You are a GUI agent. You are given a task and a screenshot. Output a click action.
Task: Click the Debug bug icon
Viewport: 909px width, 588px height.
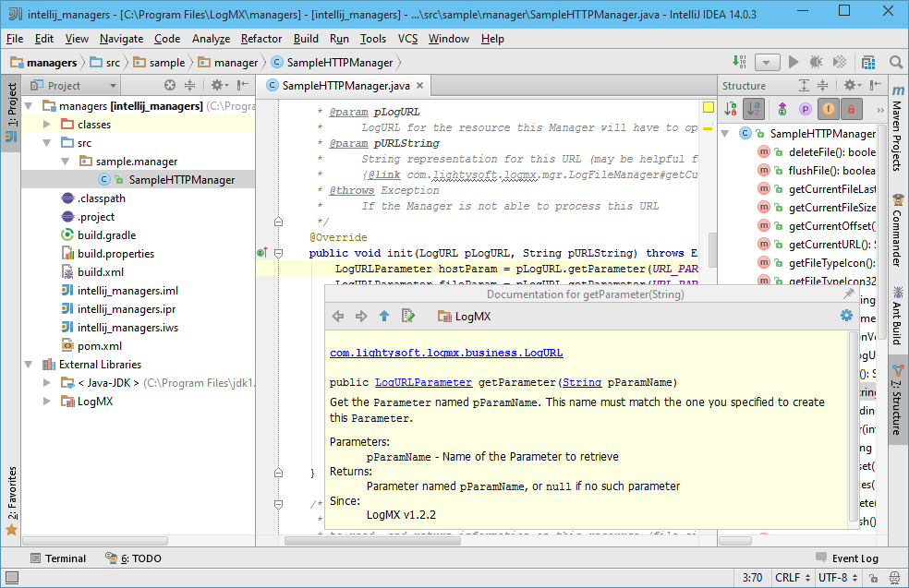pos(817,62)
